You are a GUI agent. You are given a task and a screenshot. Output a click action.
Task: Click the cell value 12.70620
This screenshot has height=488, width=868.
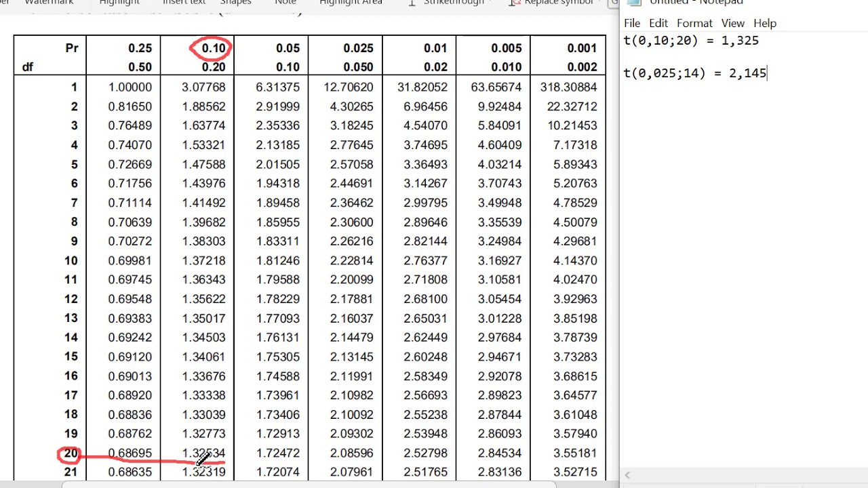click(x=348, y=87)
